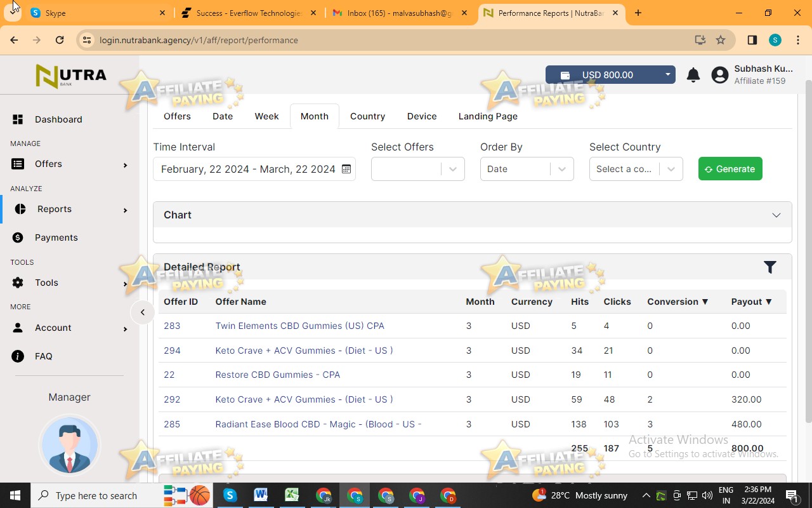This screenshot has height=508, width=812.
Task: Open Chrome three-dot menu
Action: pyautogui.click(x=797, y=40)
